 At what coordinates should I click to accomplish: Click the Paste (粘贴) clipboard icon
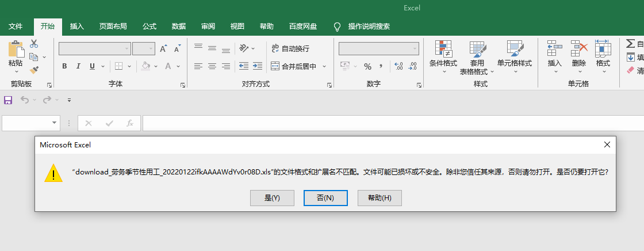tap(16, 49)
